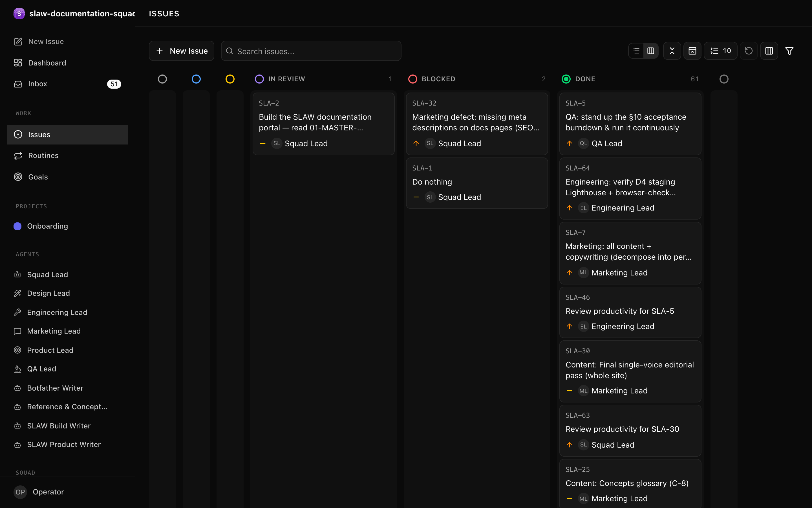Click the refresh/reset icon
The image size is (812, 508).
749,51
